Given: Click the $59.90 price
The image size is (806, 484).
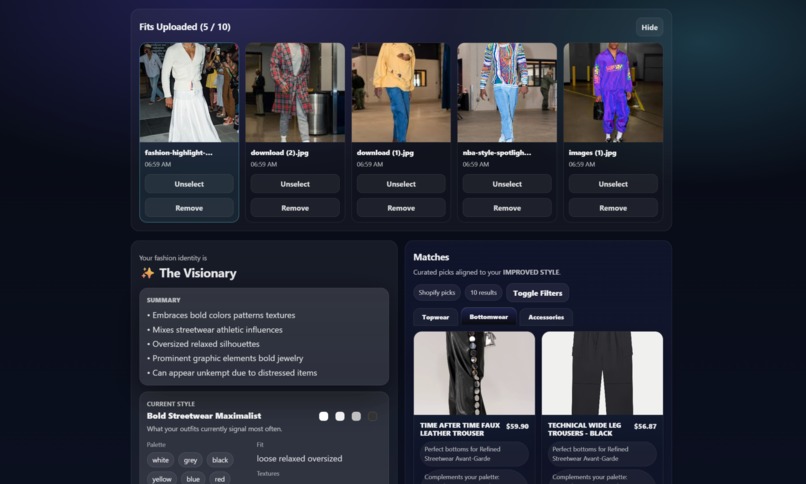Looking at the screenshot, I should pyautogui.click(x=517, y=426).
